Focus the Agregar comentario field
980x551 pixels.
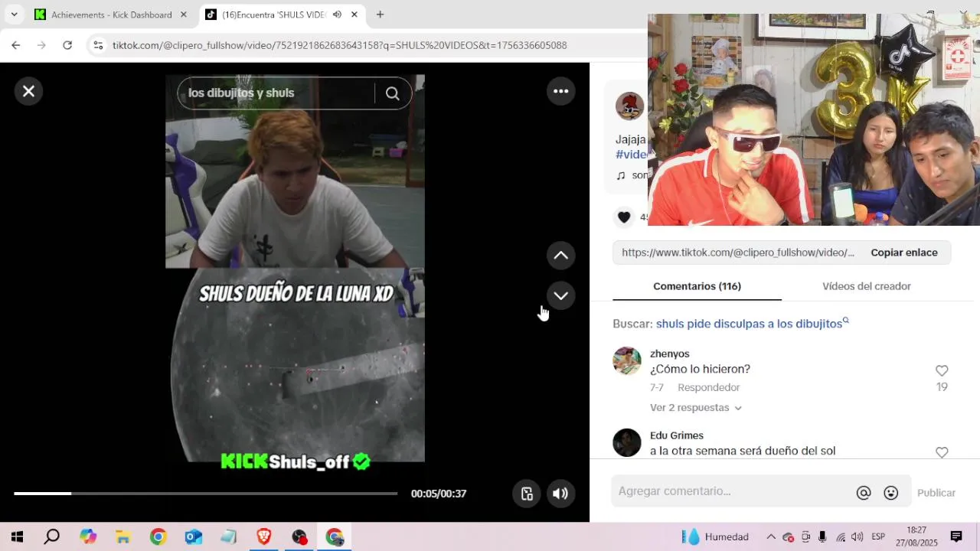[731, 491]
